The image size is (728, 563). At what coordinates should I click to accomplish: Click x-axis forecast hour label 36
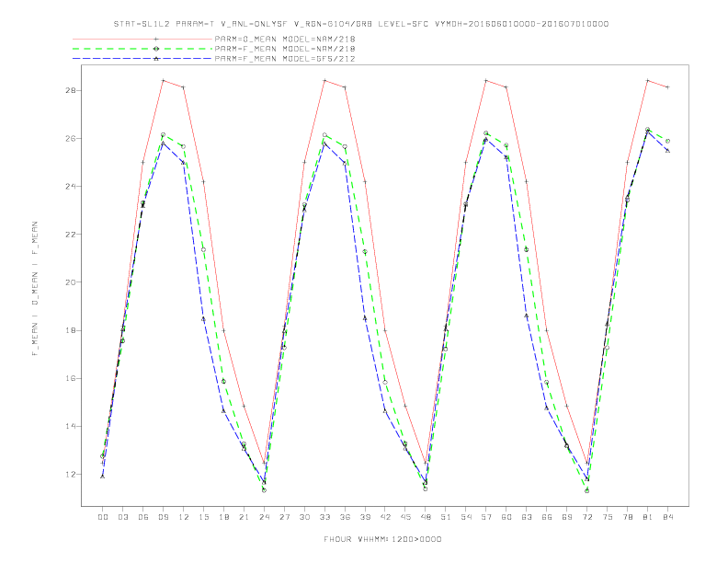[345, 517]
